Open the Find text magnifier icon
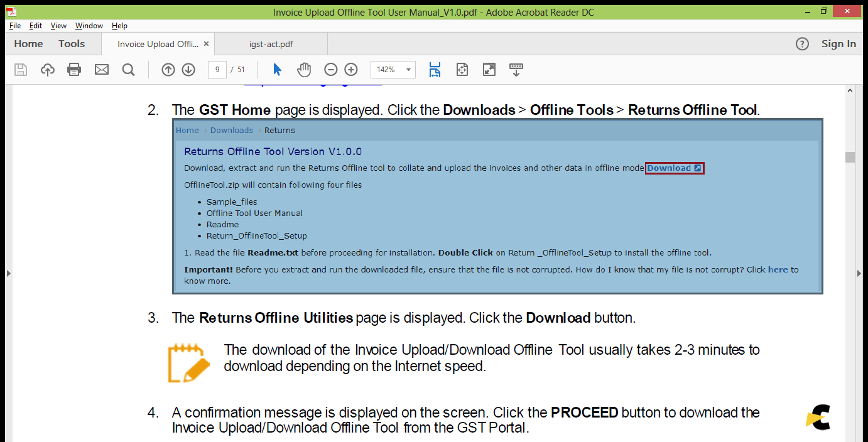The width and height of the screenshot is (868, 442). coord(128,70)
